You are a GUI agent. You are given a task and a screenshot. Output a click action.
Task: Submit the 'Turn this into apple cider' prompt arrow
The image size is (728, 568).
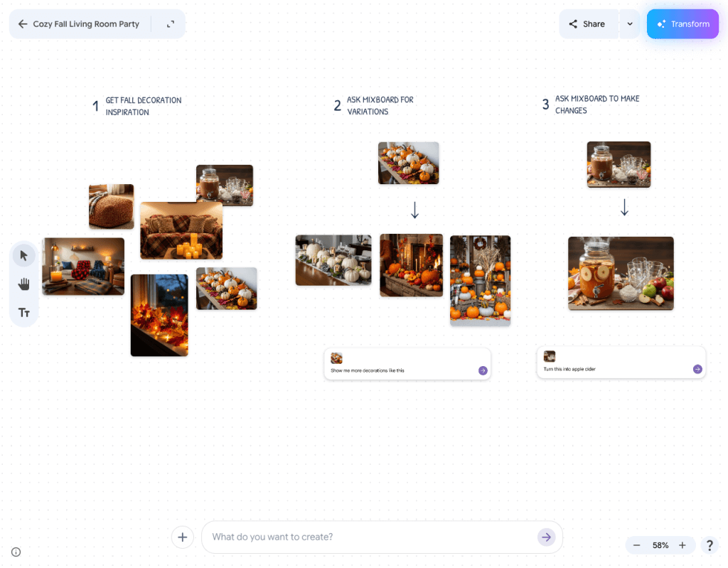coord(697,368)
